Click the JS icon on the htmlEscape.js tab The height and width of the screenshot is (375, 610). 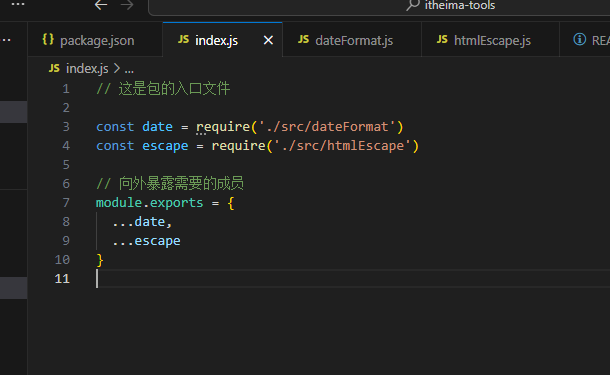[442, 39]
